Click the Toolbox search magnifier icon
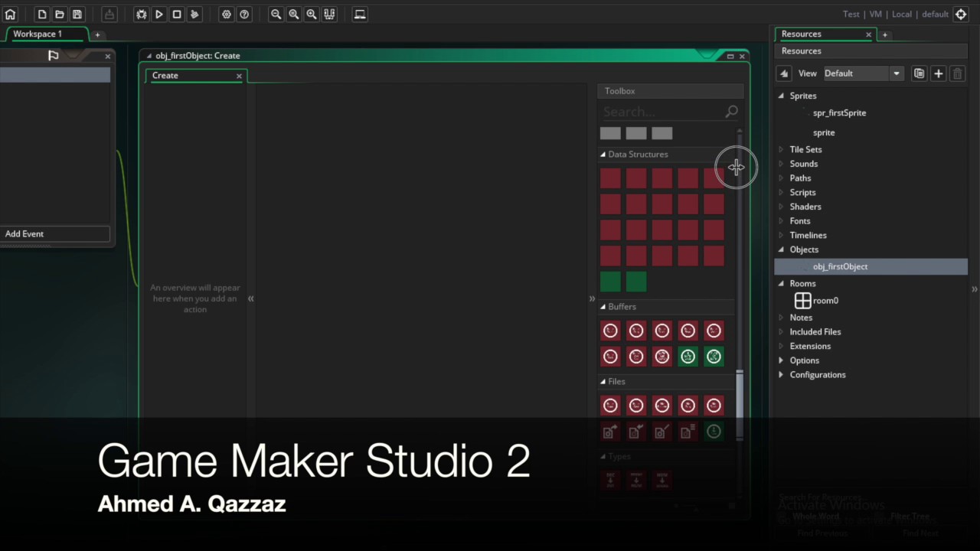 732,112
